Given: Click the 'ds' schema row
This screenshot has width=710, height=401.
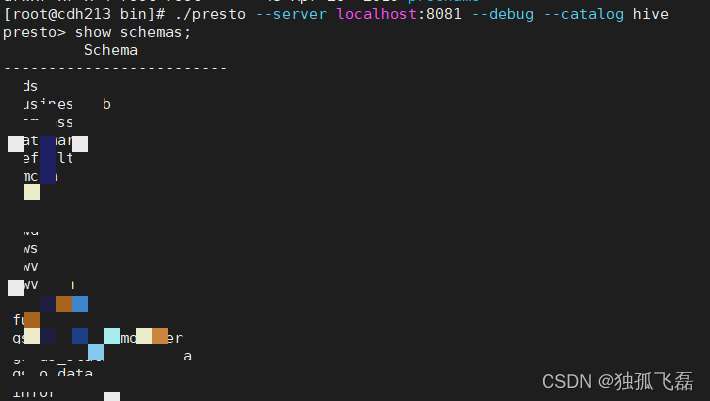Looking at the screenshot, I should pos(30,86).
